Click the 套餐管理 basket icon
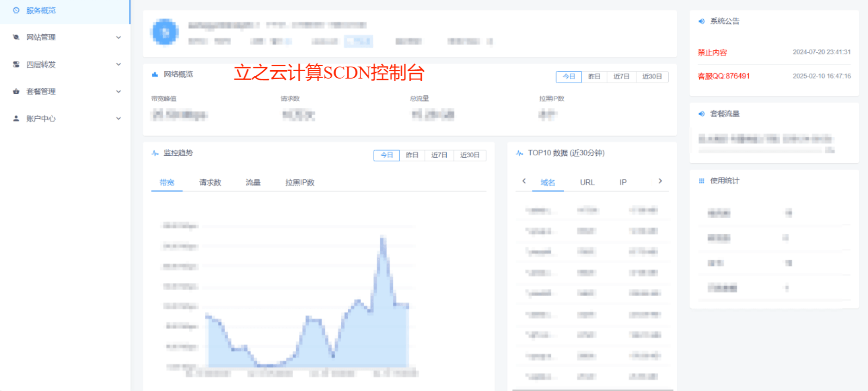Image resolution: width=868 pixels, height=391 pixels. click(x=16, y=92)
